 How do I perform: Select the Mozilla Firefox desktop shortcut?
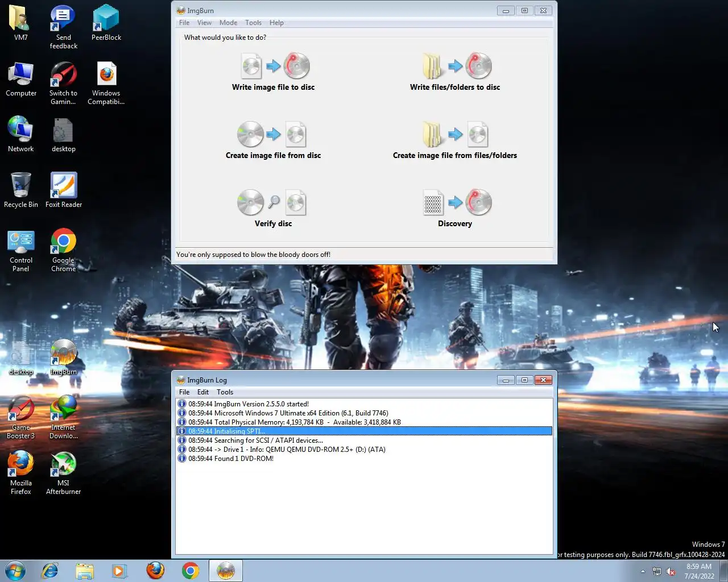point(21,472)
